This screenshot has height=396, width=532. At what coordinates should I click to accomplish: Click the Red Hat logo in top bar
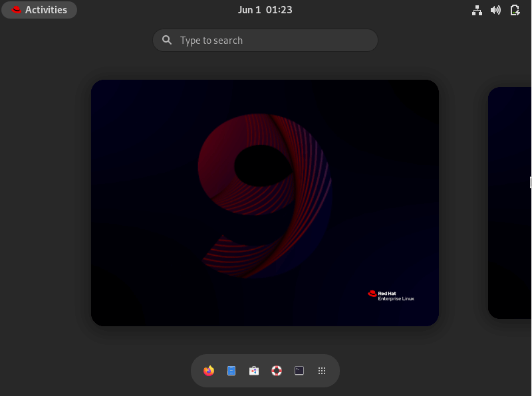point(17,10)
